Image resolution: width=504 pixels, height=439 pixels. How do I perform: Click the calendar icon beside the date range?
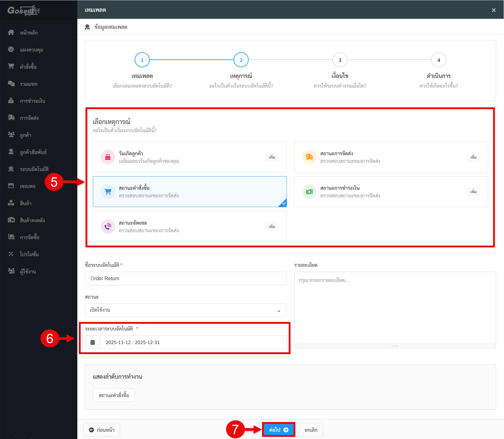click(x=93, y=342)
